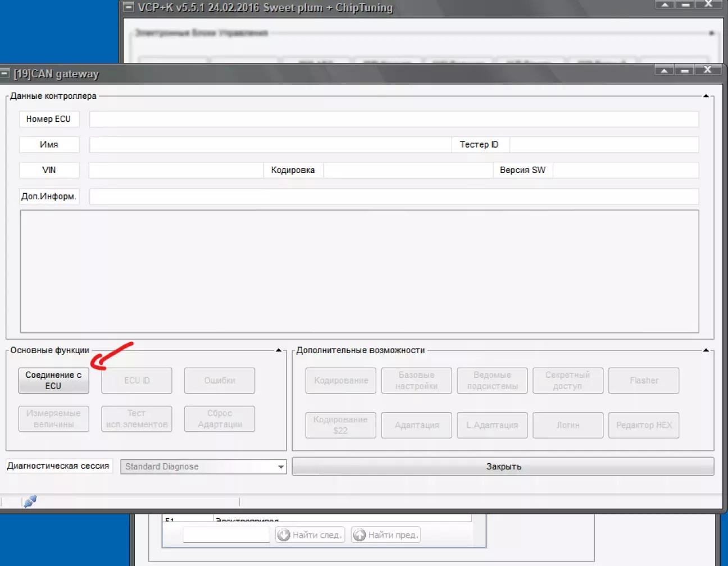The height and width of the screenshot is (566, 728).
Task: Collapse the Данные контроллера group
Action: click(x=706, y=96)
